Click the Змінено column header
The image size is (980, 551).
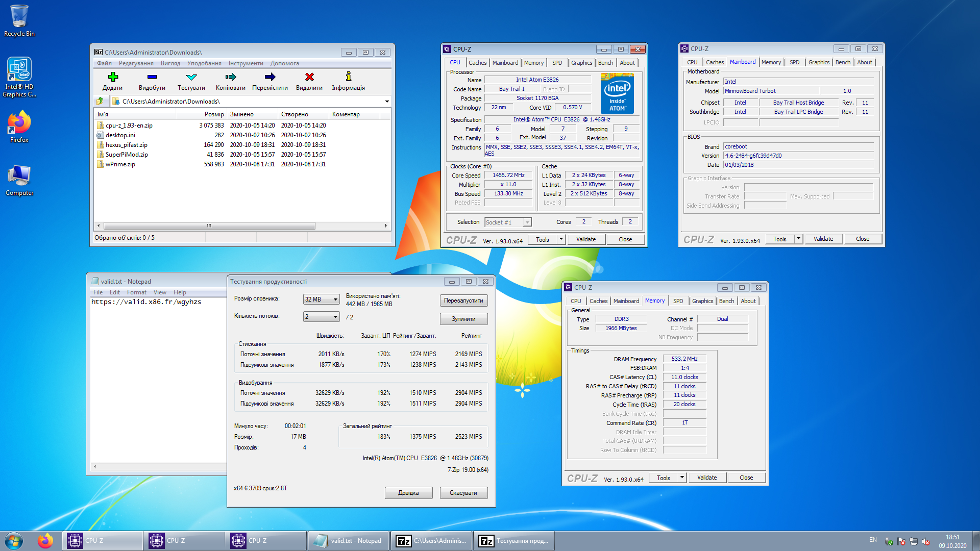coord(253,114)
